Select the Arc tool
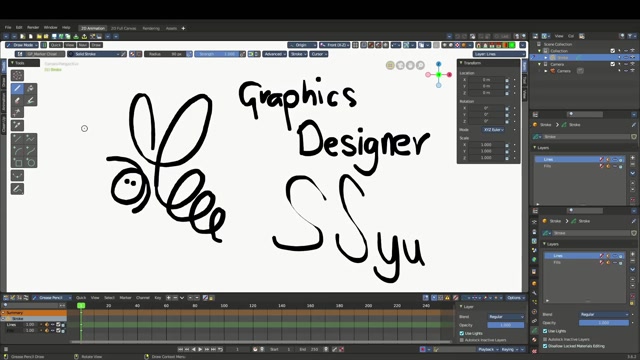 pos(18,151)
